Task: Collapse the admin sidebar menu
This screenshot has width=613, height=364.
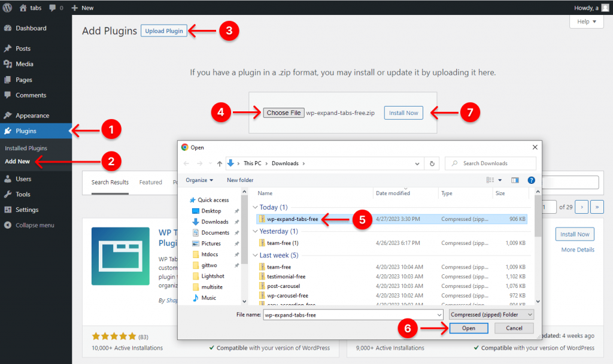Action: [x=35, y=225]
